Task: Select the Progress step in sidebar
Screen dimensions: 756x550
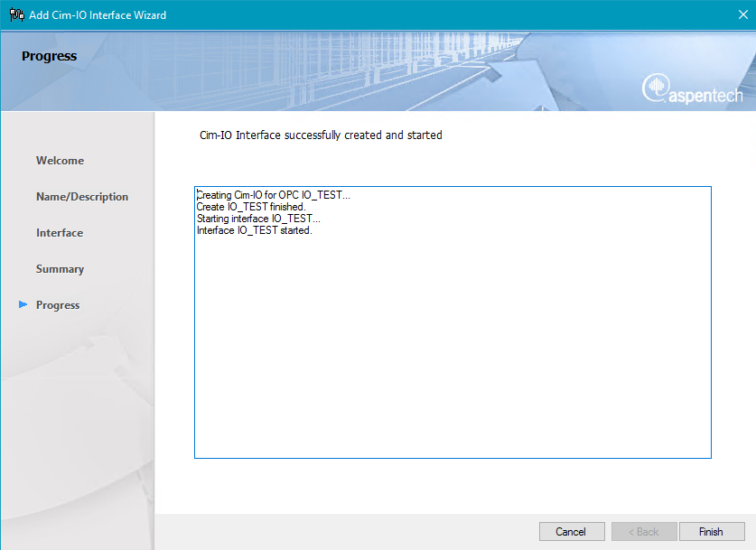Action: click(58, 305)
